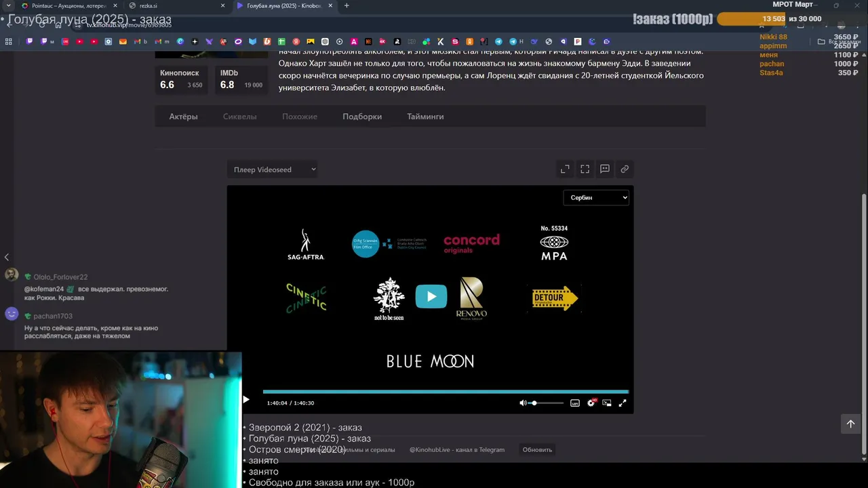Click the big play button in video center

[431, 297]
